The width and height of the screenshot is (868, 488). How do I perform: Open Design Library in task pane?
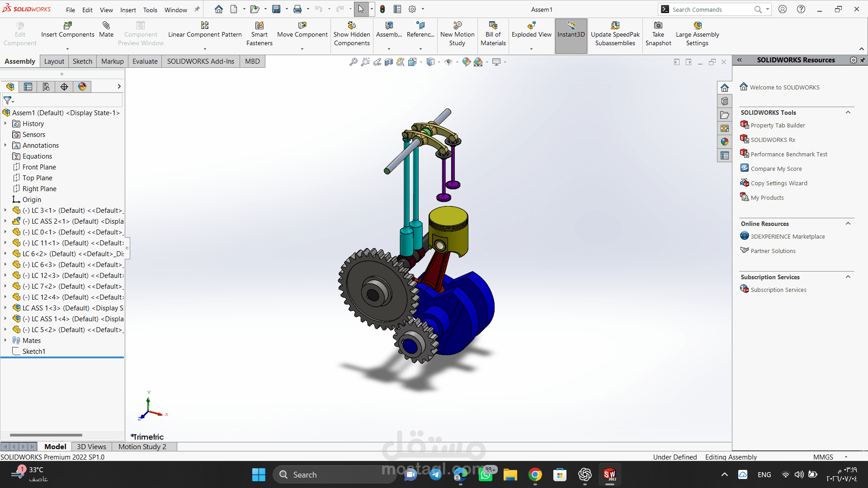point(725,101)
